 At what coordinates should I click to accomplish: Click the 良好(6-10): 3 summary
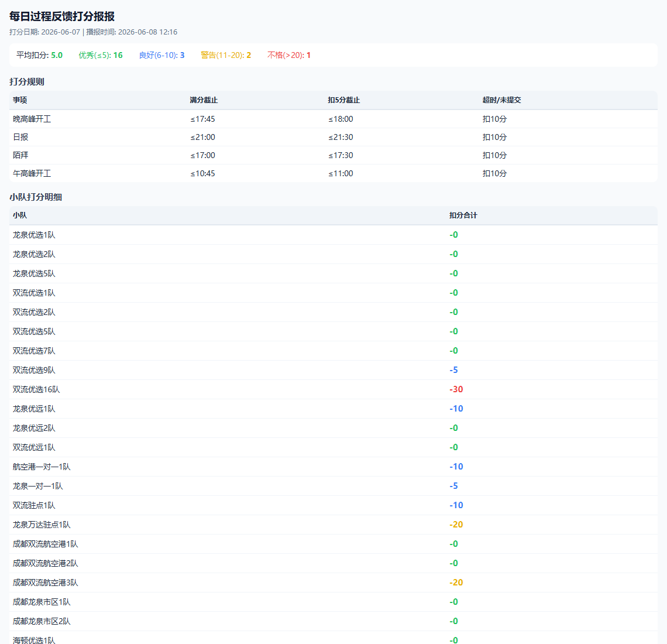[161, 56]
